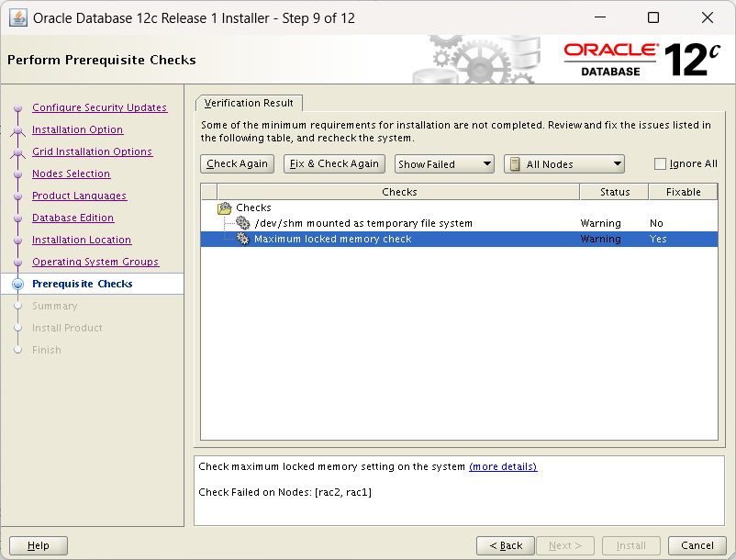Click the Back button
The width and height of the screenshot is (736, 560).
[506, 545]
